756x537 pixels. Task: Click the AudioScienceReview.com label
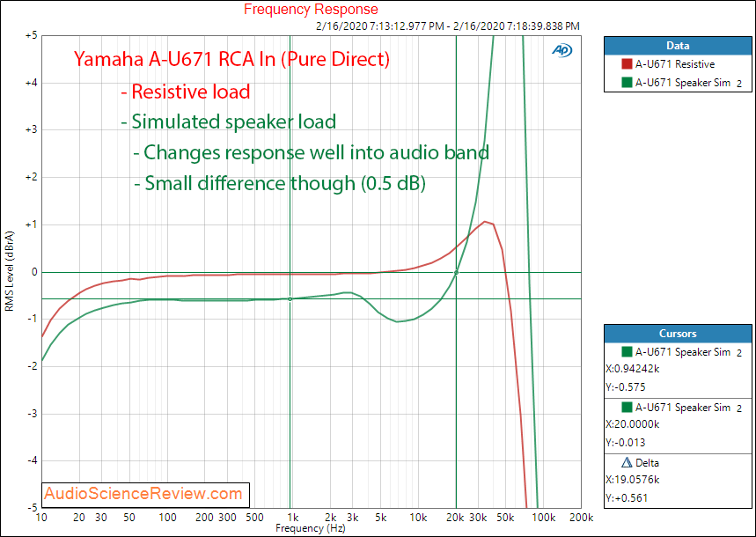point(143,494)
